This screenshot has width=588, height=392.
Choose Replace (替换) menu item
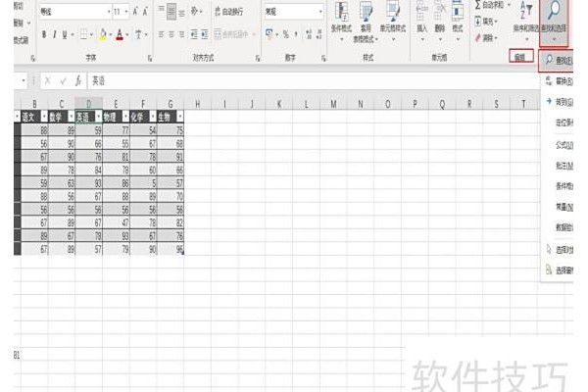559,81
